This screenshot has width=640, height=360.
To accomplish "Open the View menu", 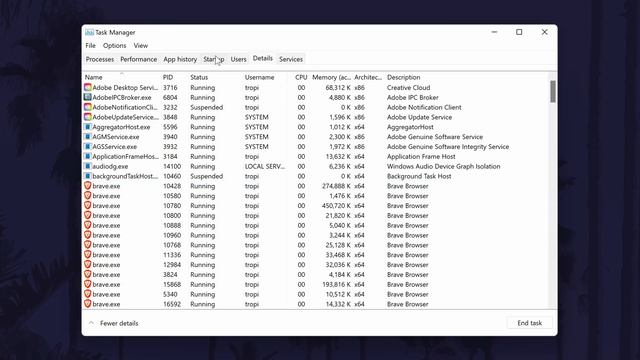I will pos(140,45).
